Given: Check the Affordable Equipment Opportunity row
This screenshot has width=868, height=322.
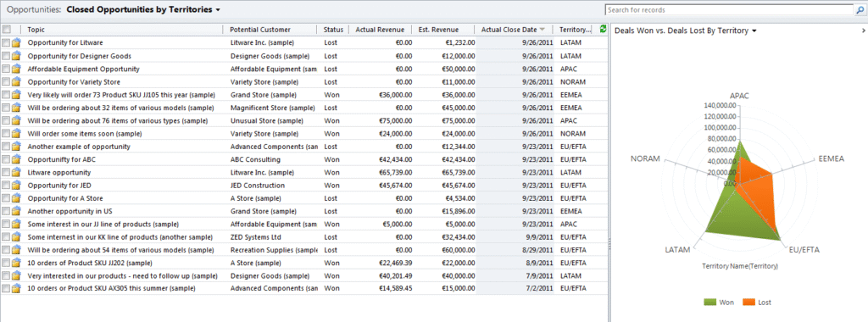Looking at the screenshot, I should (6, 69).
